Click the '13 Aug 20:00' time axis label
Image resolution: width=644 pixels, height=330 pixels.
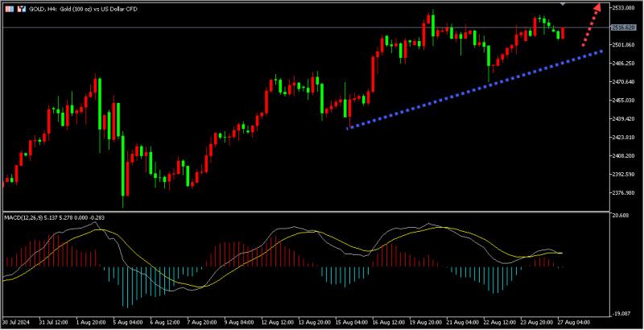pos(316,321)
